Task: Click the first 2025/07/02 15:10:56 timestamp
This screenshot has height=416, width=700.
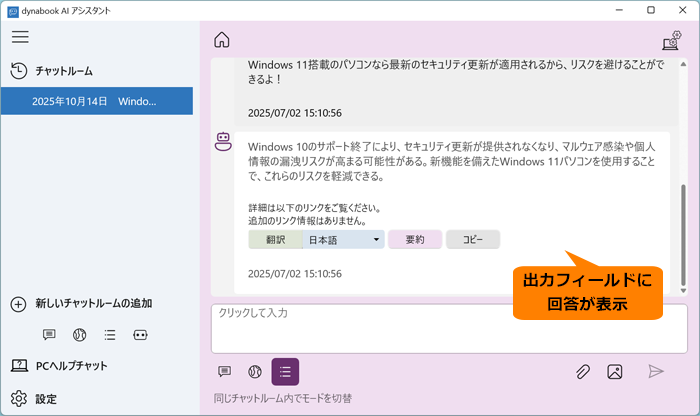Action: pos(295,113)
